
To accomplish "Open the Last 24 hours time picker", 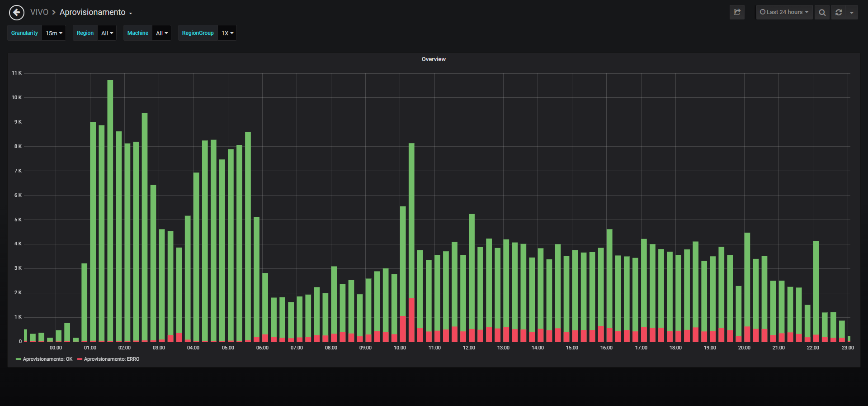I will (x=784, y=12).
